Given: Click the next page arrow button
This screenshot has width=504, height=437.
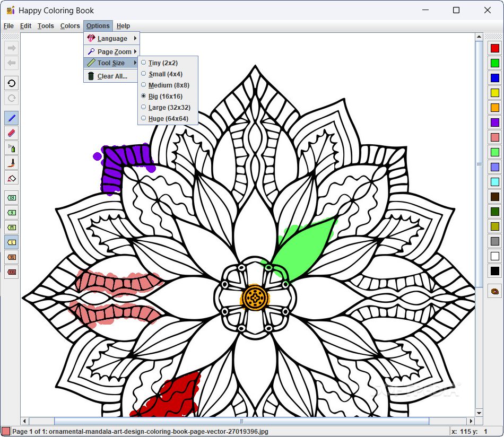Looking at the screenshot, I should 12,48.
